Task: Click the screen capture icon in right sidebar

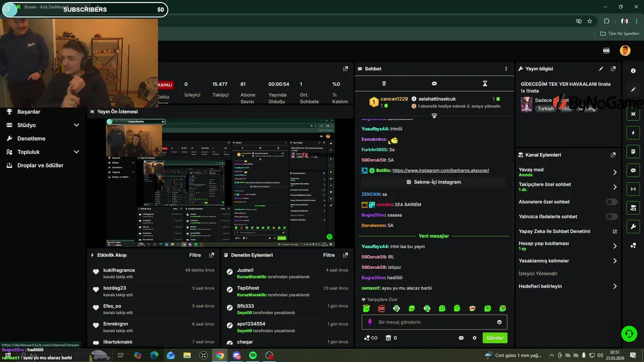Action: click(x=633, y=114)
